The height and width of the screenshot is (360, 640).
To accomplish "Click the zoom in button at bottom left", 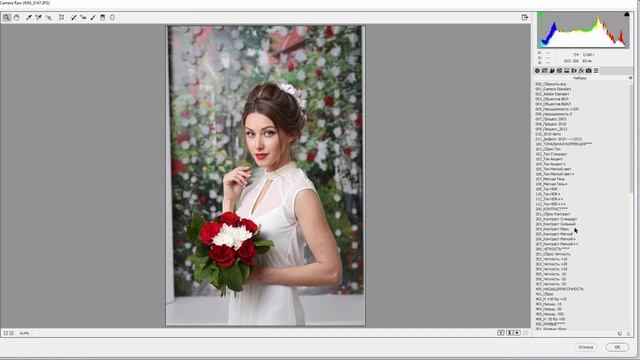I will 11,333.
